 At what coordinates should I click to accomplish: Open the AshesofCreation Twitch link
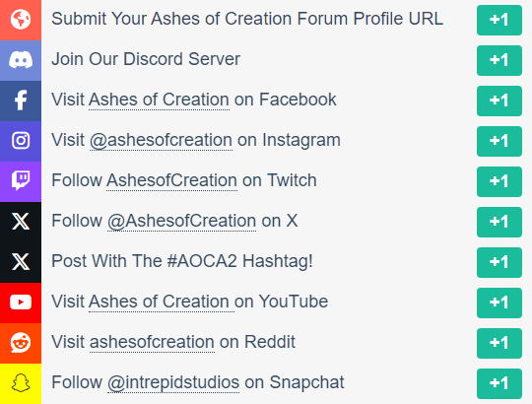click(171, 180)
